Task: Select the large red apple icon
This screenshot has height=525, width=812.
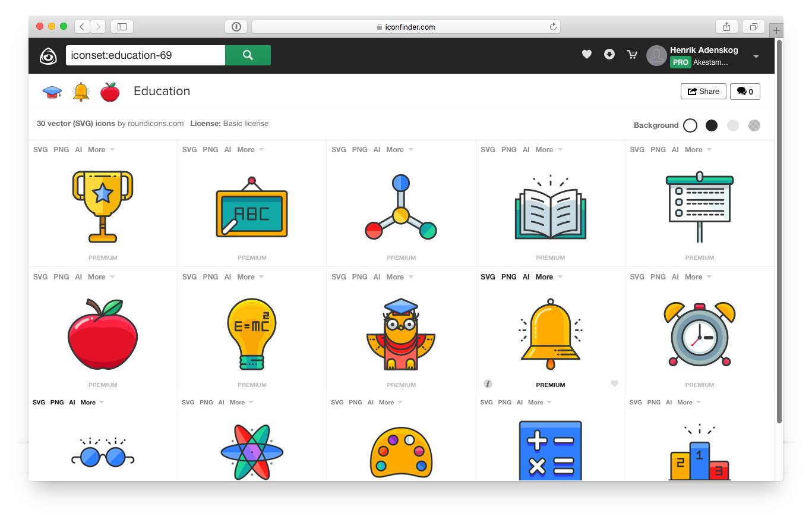Action: [x=103, y=334]
